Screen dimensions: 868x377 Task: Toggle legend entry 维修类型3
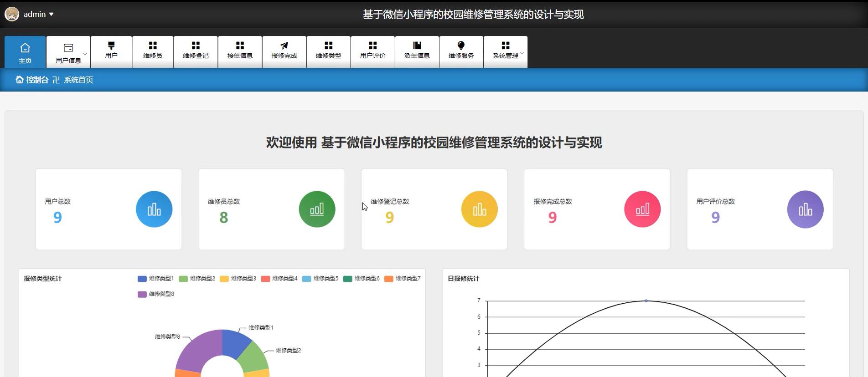point(238,279)
